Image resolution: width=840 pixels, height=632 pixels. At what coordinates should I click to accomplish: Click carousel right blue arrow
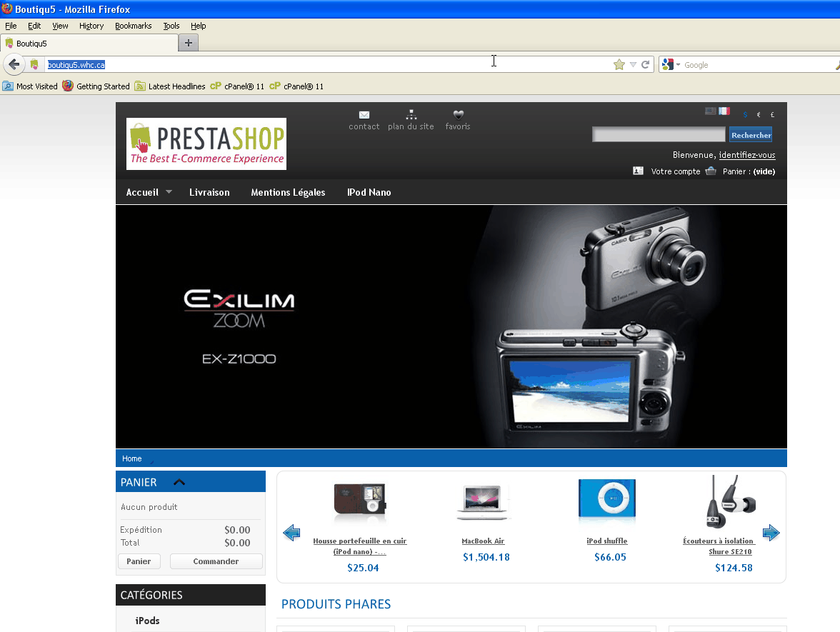pos(771,533)
